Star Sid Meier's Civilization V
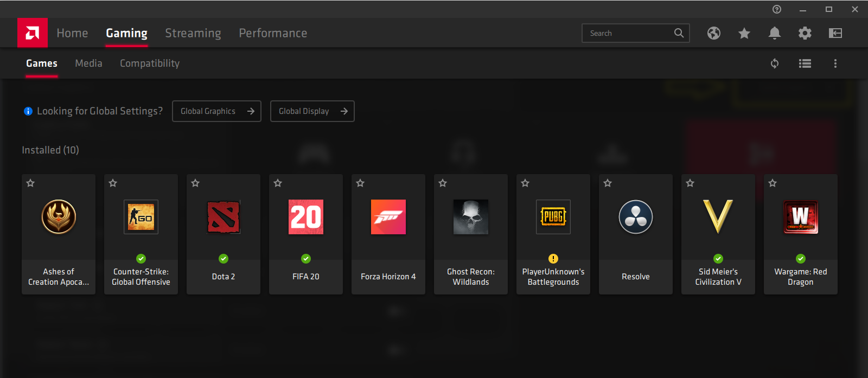 pos(690,183)
